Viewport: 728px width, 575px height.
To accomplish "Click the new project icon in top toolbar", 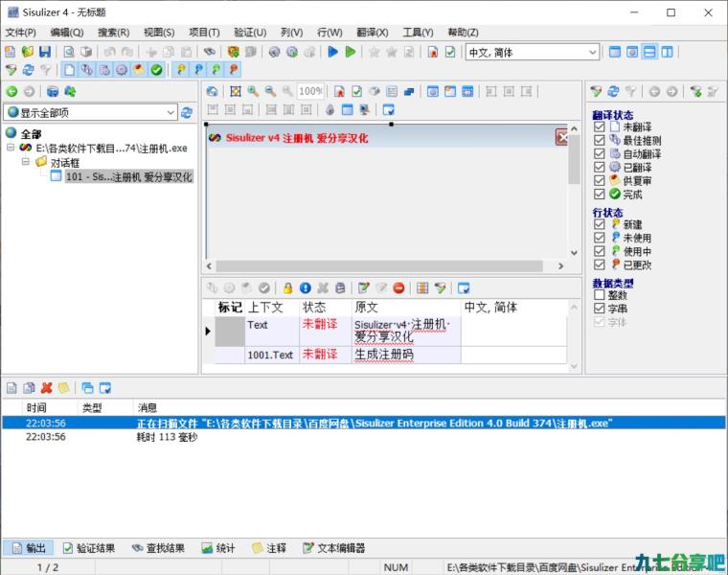I will 11,52.
